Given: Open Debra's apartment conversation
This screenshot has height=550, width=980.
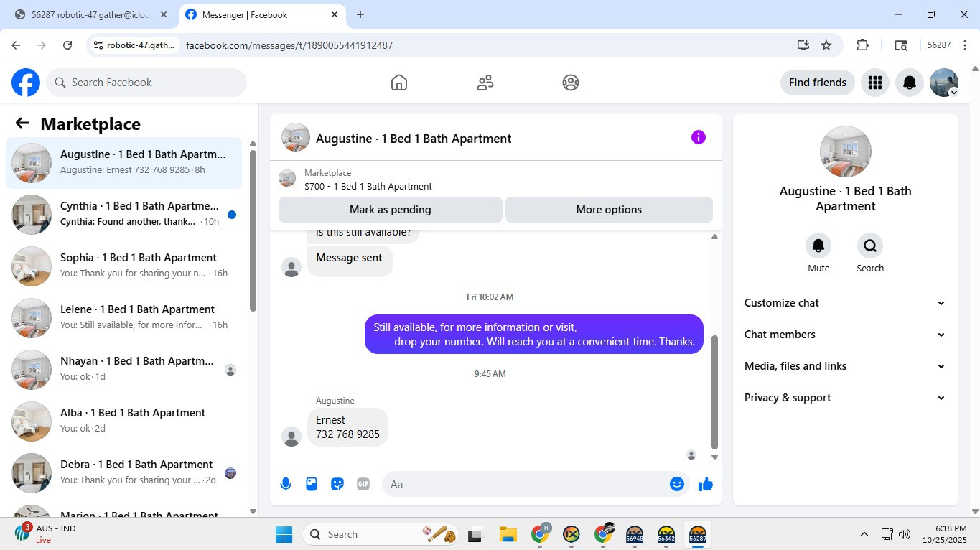Looking at the screenshot, I should (x=124, y=473).
